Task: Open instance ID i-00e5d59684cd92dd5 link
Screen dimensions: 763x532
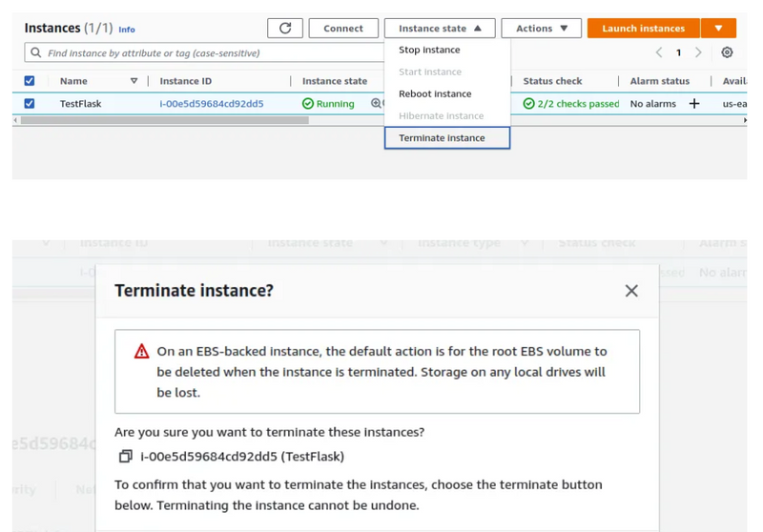Action: click(x=212, y=103)
